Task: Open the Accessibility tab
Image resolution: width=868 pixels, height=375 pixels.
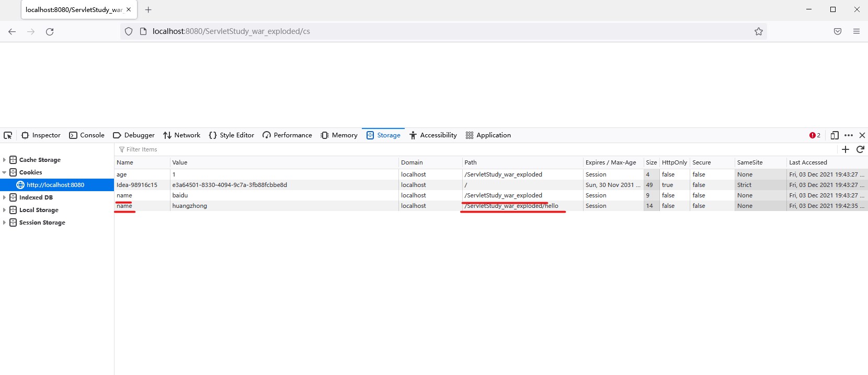Action: tap(433, 135)
